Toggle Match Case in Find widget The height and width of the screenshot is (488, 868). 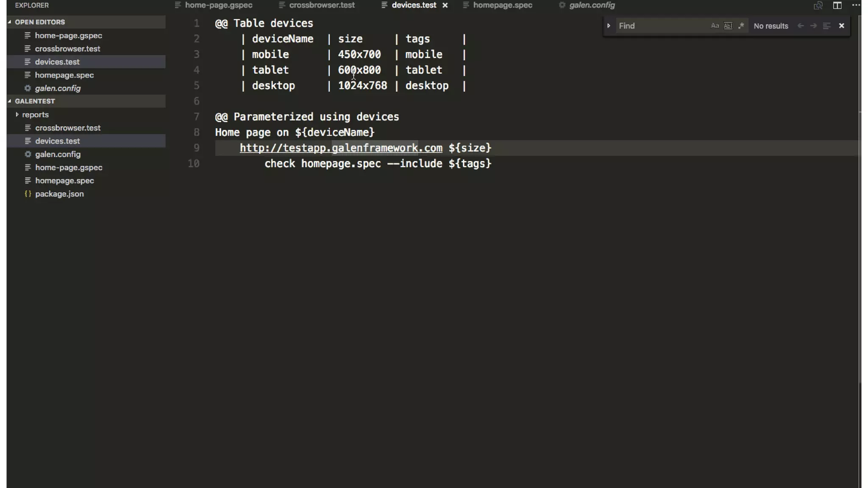coord(715,26)
